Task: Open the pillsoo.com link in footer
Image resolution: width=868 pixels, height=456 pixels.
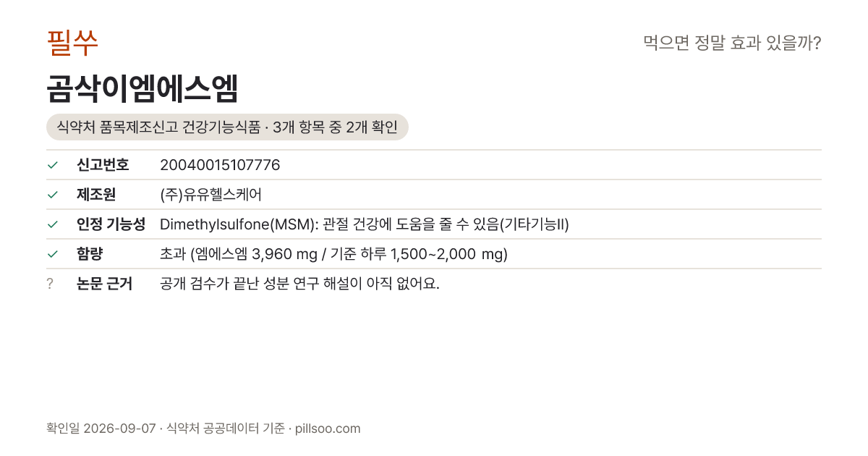Action: pos(328,428)
